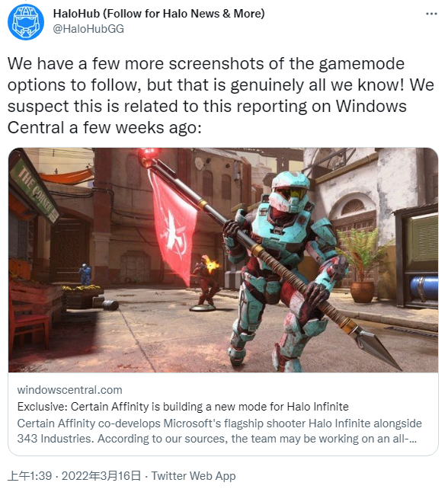Open the Certain Affinity exclusive article headline
The height and width of the screenshot is (489, 448).
[x=183, y=407]
